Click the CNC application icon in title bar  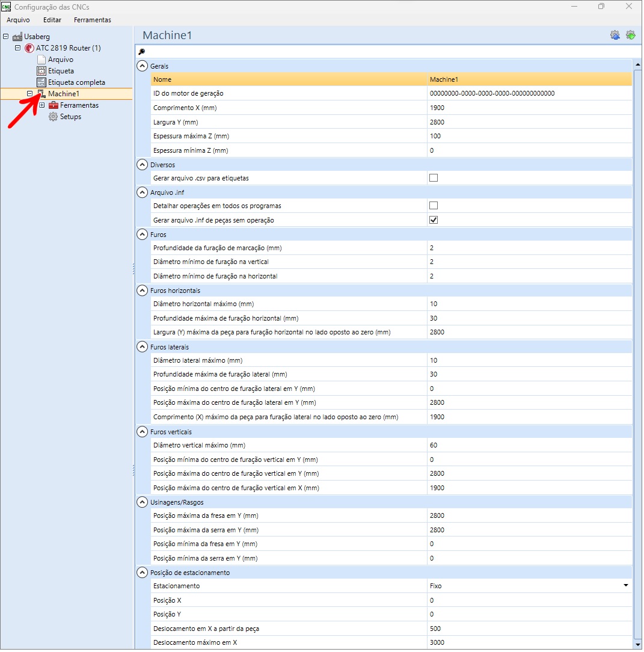click(6, 7)
